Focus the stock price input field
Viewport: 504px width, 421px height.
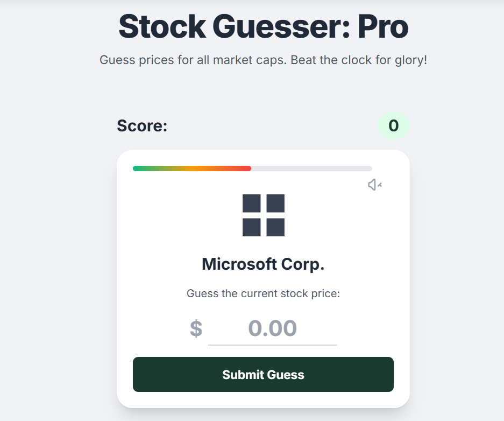(272, 328)
